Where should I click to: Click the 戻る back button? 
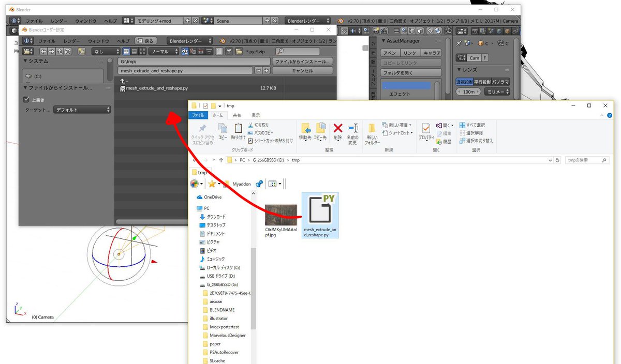[146, 40]
